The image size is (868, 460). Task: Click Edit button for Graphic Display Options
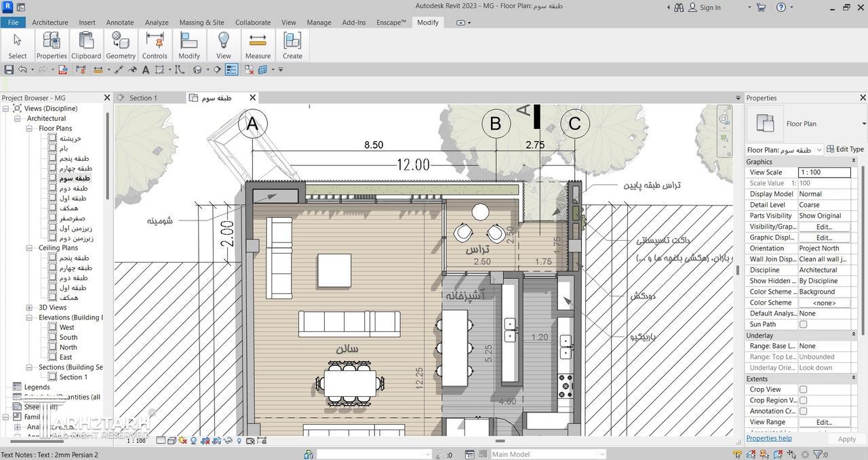click(x=823, y=237)
